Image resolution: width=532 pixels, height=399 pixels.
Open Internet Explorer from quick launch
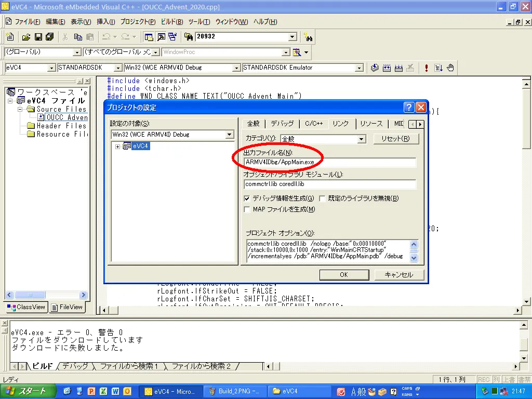[67, 391]
